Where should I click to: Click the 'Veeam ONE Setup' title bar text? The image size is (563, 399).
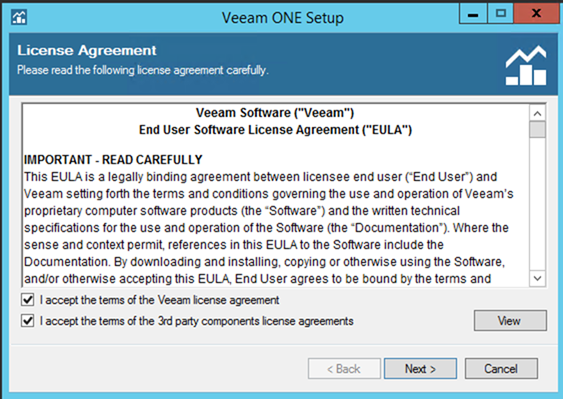coord(283,18)
